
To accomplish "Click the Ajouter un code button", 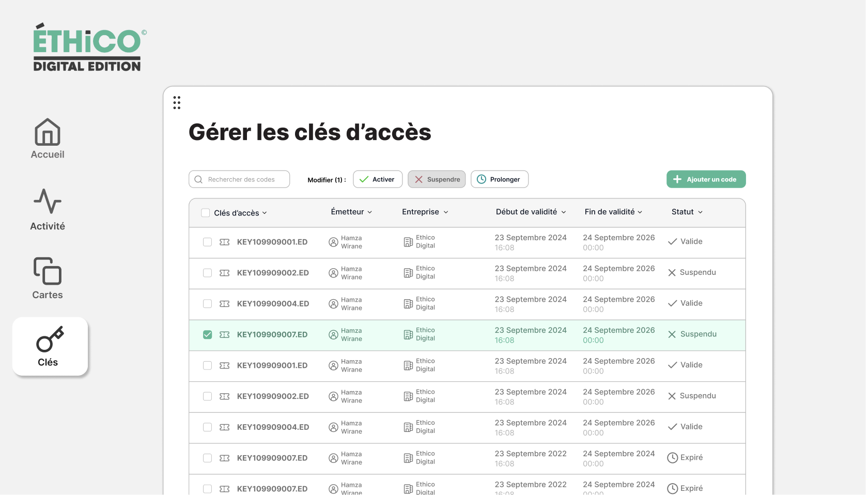I will (x=706, y=179).
